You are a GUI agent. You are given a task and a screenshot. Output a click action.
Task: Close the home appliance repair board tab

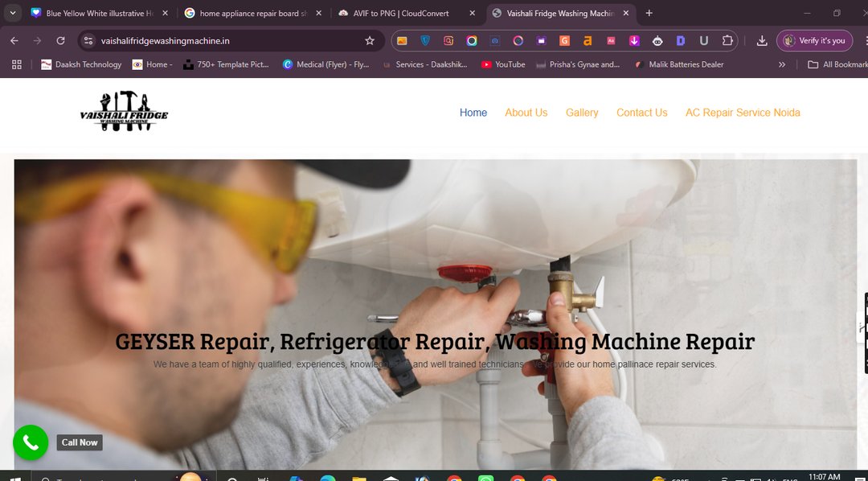click(x=318, y=13)
